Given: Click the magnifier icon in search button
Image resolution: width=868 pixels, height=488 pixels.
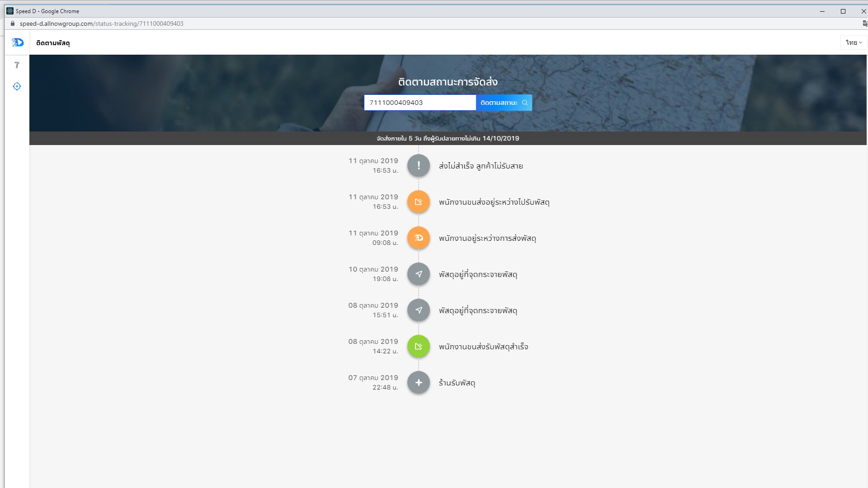Looking at the screenshot, I should (x=525, y=103).
